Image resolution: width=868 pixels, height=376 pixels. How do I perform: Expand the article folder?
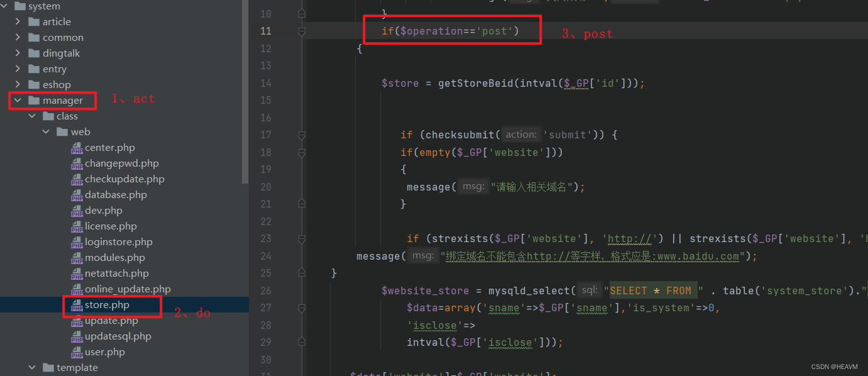17,21
